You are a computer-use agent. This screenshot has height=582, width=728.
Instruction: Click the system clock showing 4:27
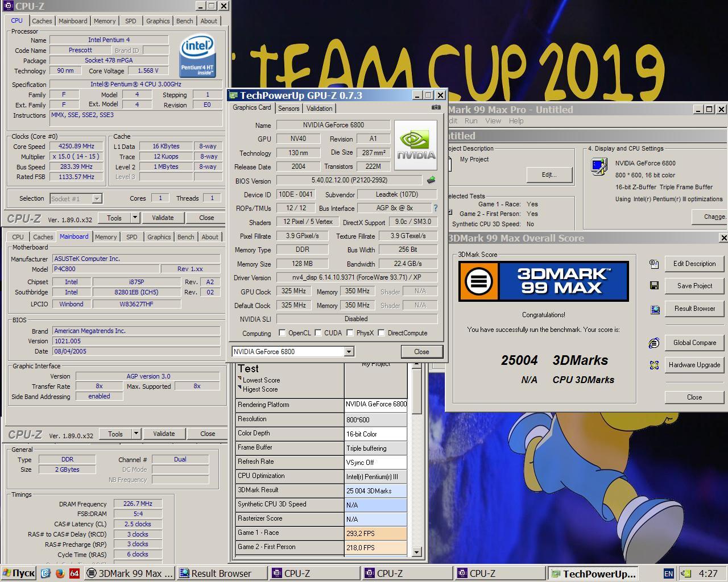click(708, 573)
